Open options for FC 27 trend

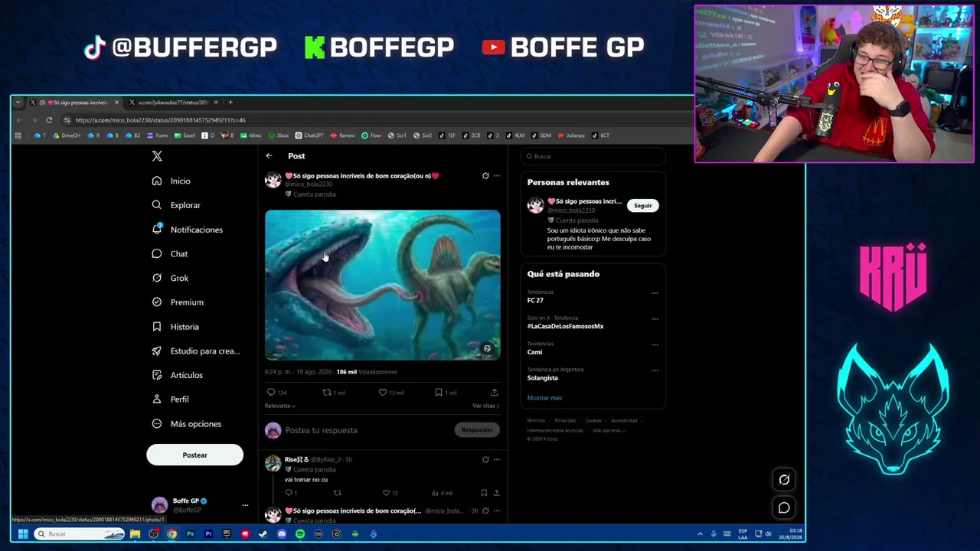655,293
